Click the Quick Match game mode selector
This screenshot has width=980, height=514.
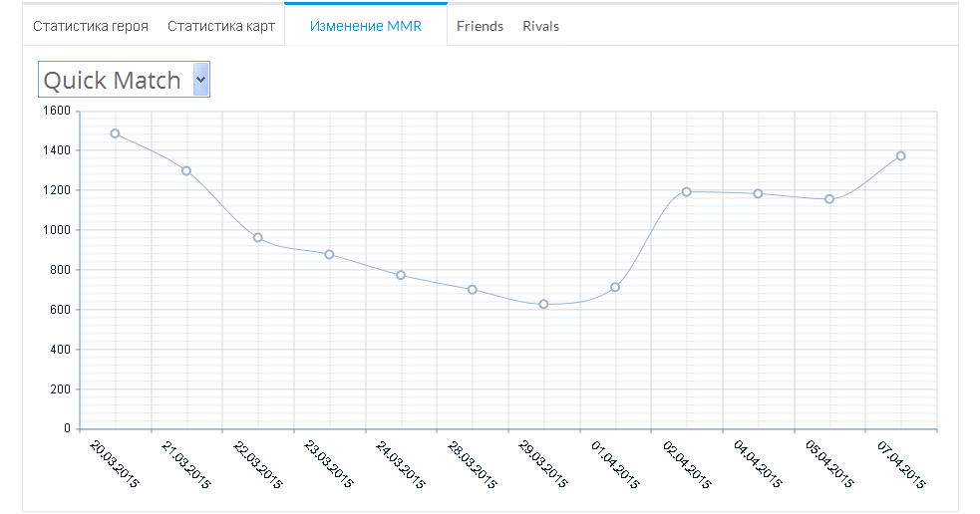tap(113, 80)
